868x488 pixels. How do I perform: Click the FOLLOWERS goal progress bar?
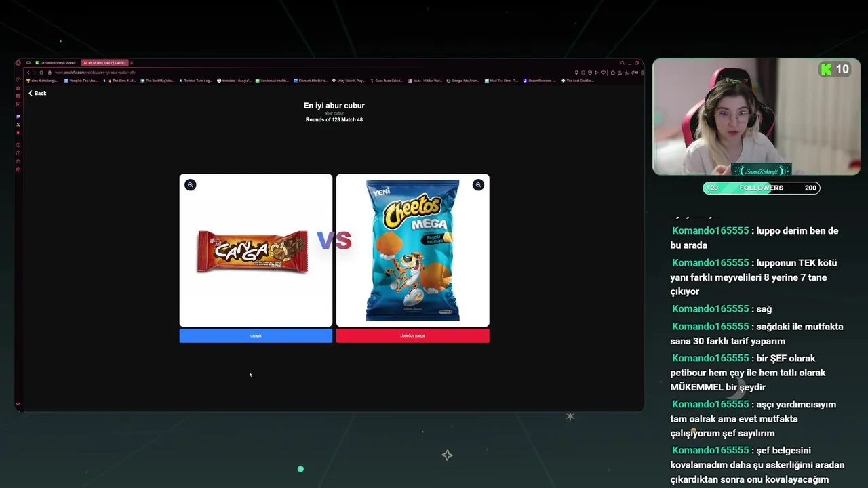click(x=761, y=188)
